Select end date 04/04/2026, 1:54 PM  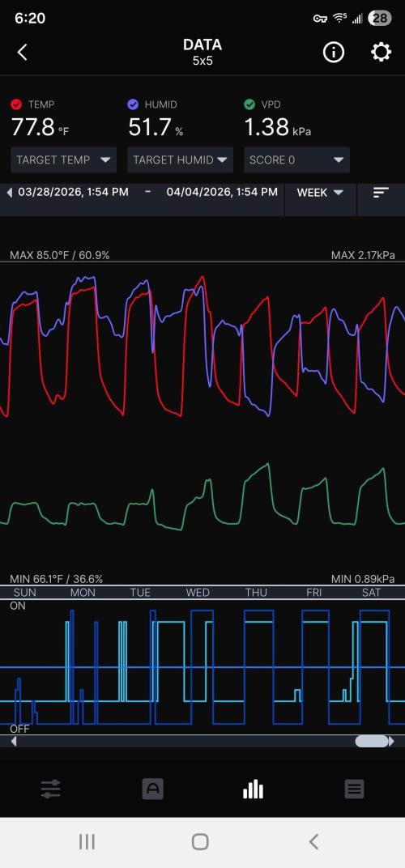click(222, 192)
